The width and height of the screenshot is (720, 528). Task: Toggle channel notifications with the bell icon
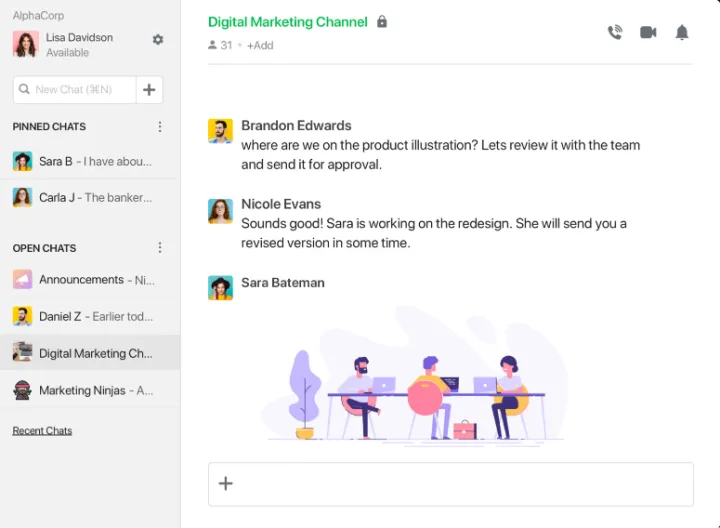[x=682, y=32]
